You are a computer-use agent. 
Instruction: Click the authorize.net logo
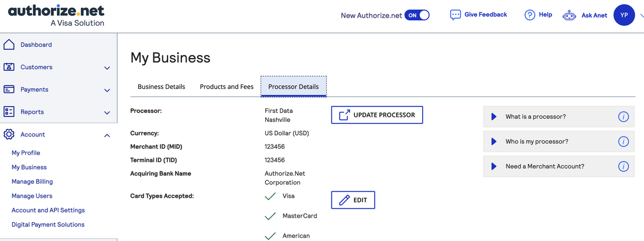click(56, 16)
